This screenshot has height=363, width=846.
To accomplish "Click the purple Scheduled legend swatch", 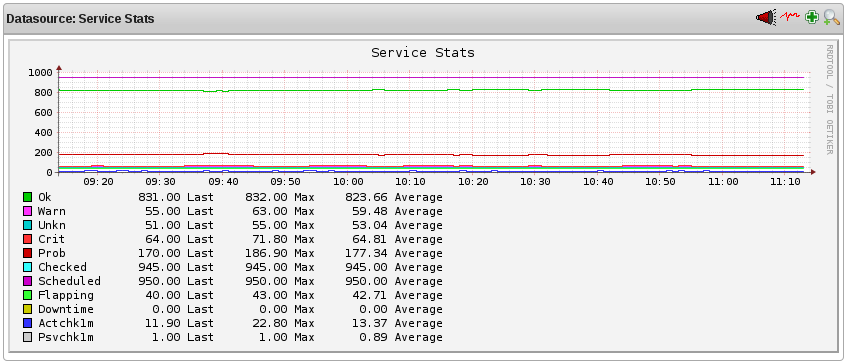I will pyautogui.click(x=28, y=282).
